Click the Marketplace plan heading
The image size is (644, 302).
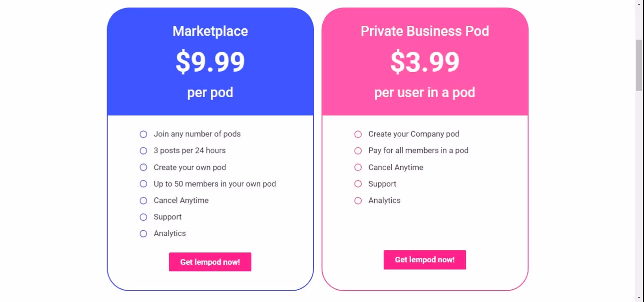[x=210, y=31]
